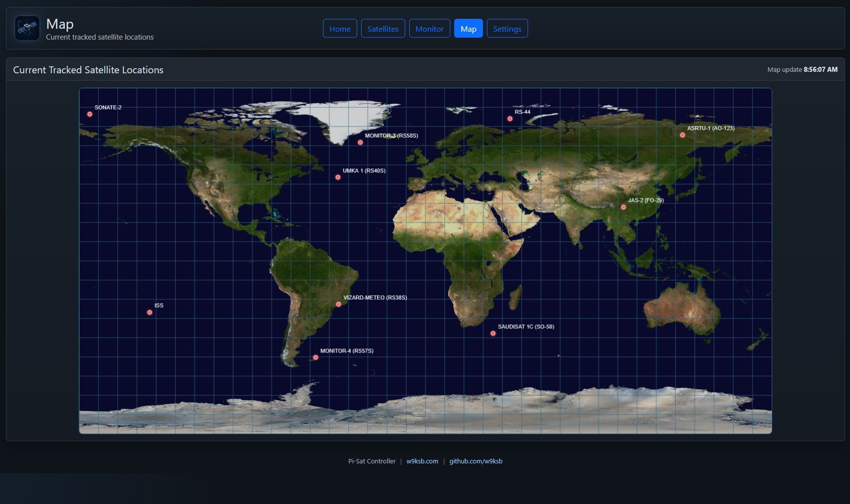Click the map update time 8:56:07 AM

click(x=820, y=69)
